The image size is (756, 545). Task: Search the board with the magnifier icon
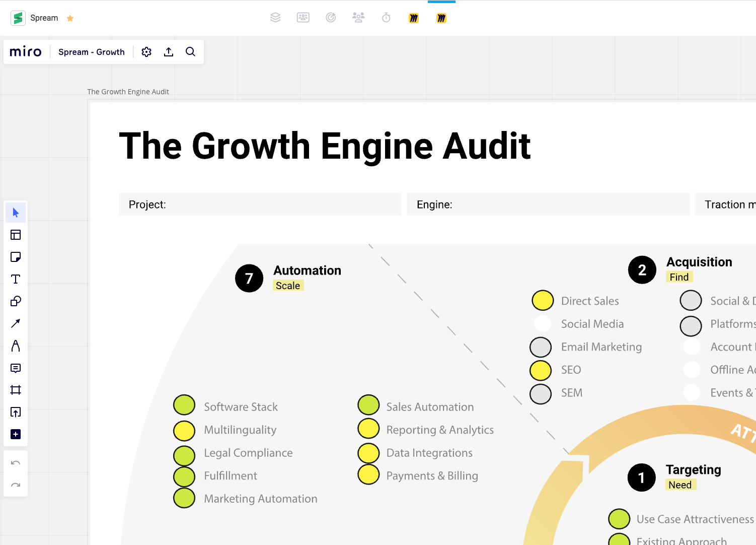[x=190, y=52]
